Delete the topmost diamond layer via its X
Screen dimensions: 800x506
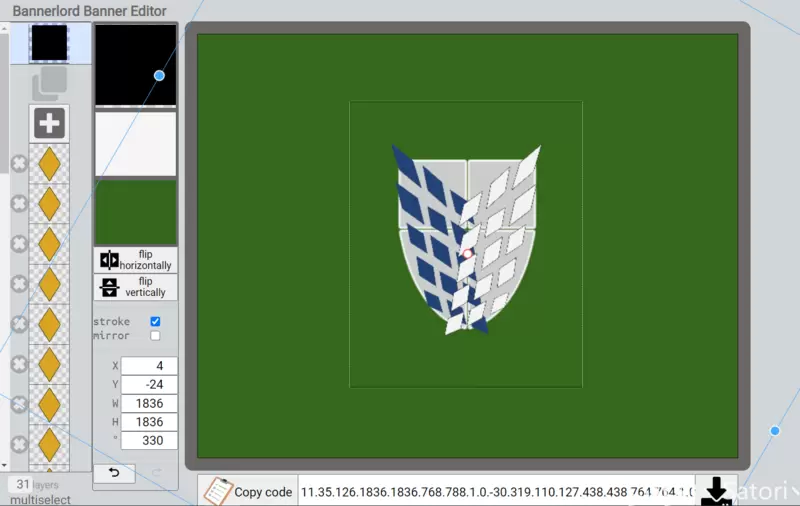(x=19, y=164)
